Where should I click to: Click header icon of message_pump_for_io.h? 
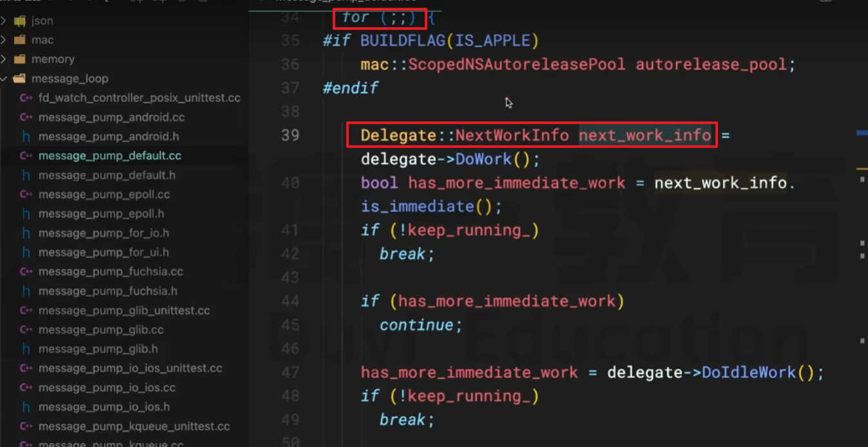point(26,233)
